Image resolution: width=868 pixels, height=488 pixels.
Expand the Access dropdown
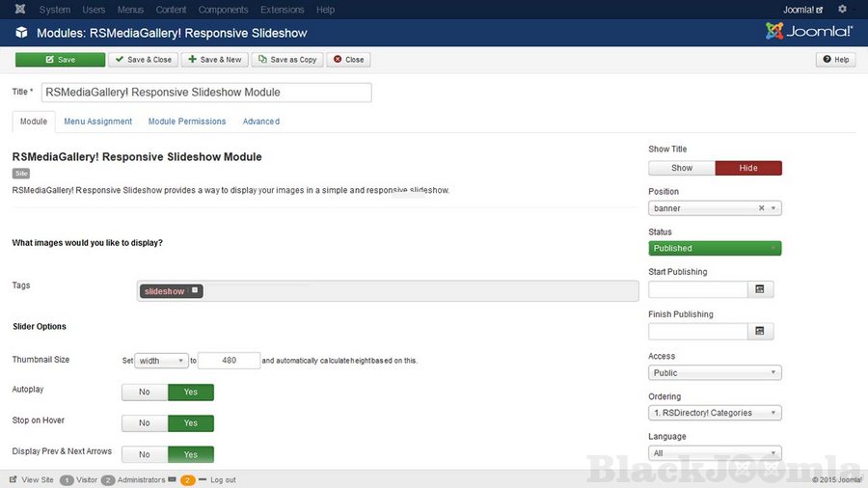pos(715,373)
